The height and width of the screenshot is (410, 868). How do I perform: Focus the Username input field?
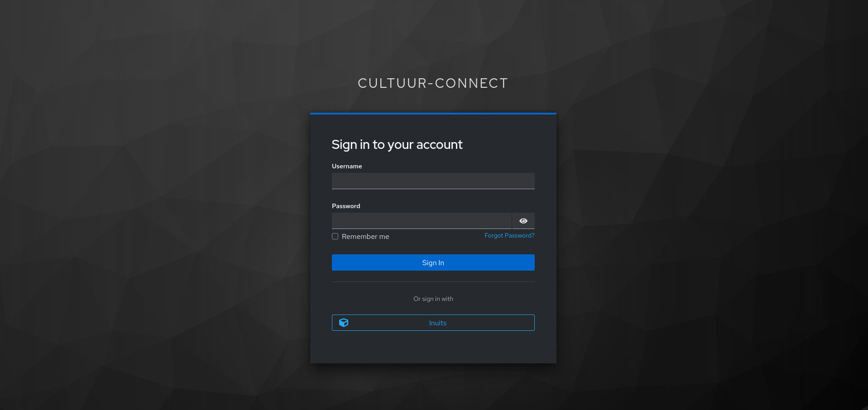click(433, 181)
